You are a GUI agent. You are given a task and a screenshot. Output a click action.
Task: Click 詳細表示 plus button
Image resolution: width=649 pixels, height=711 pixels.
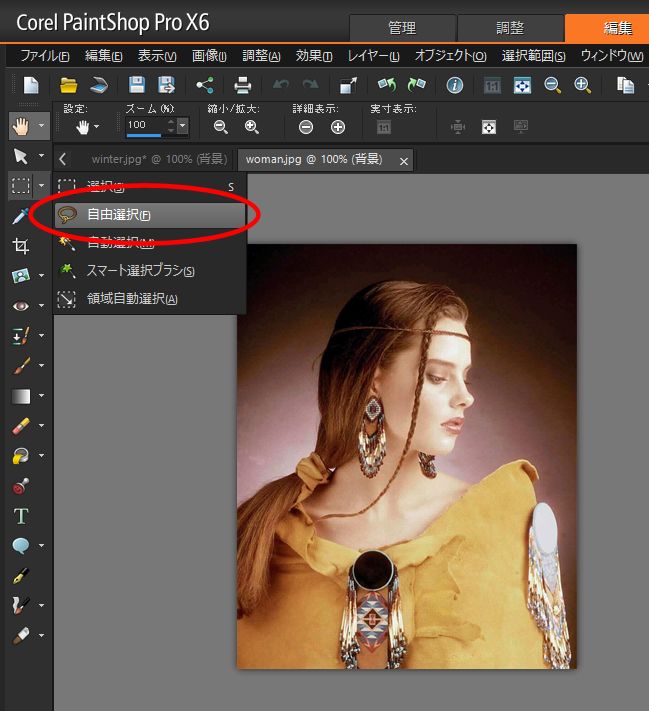click(338, 127)
